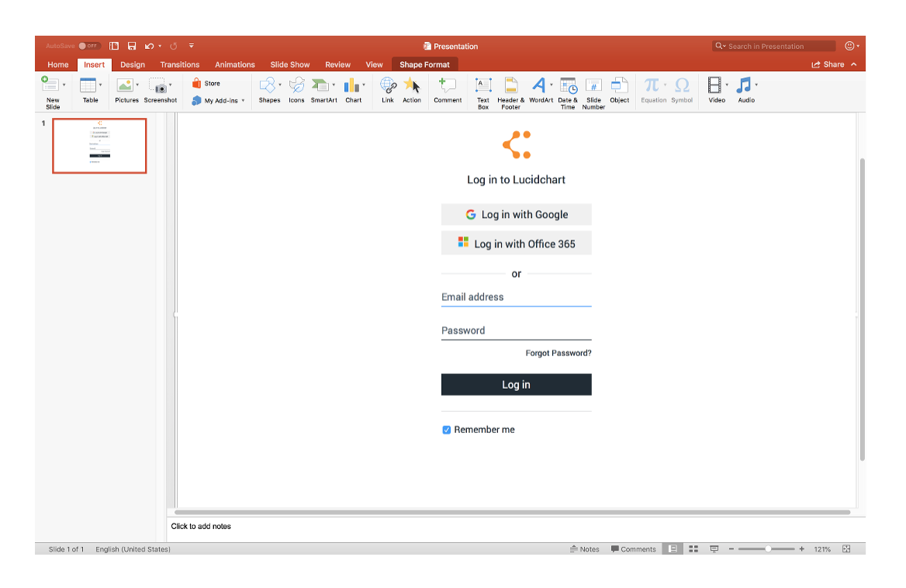Switch to Slide Sorter grid view
This screenshot has width=906, height=588.
click(x=693, y=549)
